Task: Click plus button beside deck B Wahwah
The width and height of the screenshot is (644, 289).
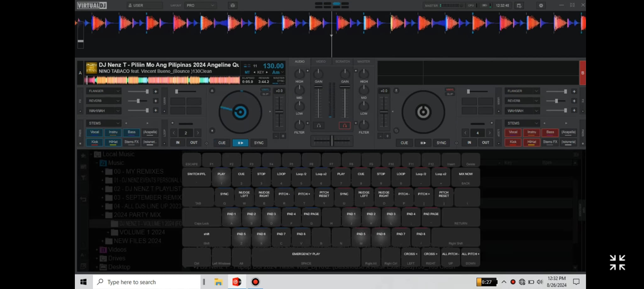Action: click(x=574, y=111)
